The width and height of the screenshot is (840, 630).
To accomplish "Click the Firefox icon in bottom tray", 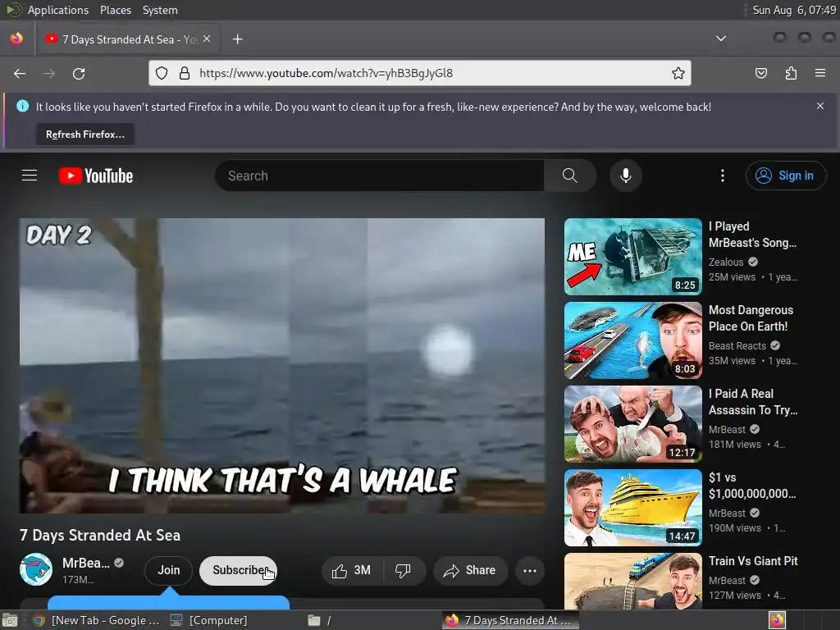I will coord(777,620).
